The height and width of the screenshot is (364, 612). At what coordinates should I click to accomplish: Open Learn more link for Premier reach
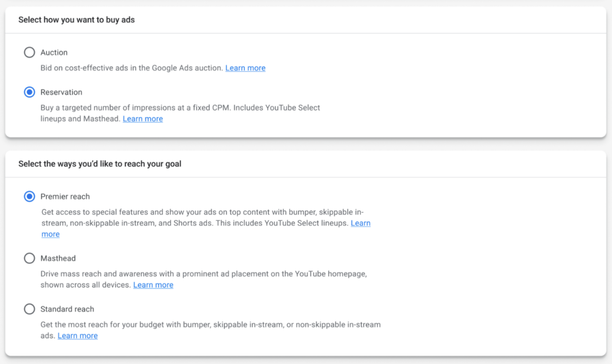pos(360,223)
